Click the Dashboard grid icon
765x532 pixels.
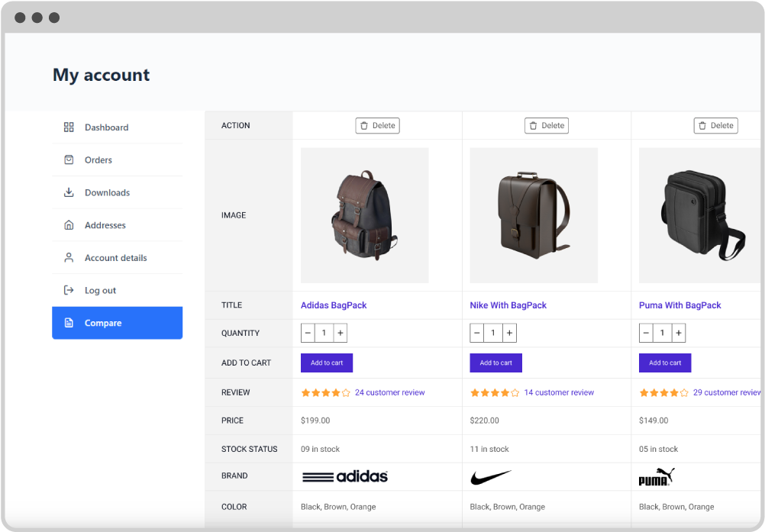(69, 127)
